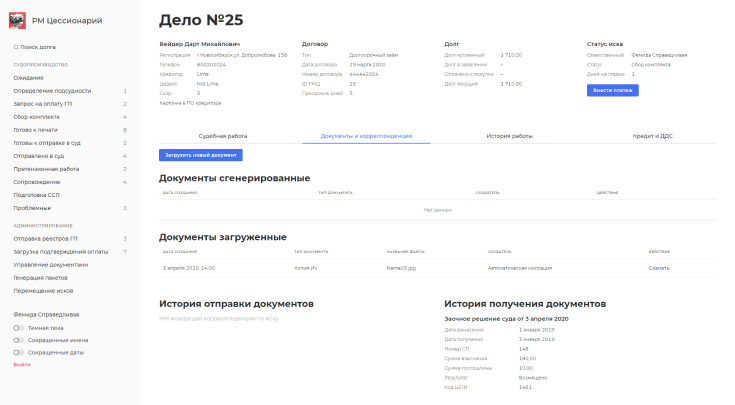Click the Выйти logout link
This screenshot has height=405, width=735.
pos(21,365)
